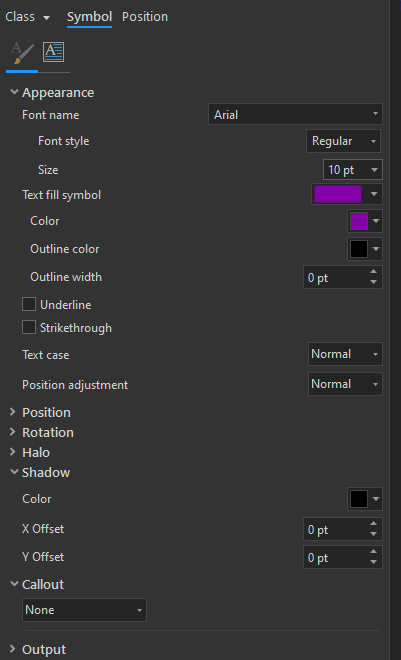Decrease Shadow X Offset with down arrow

(x=373, y=534)
